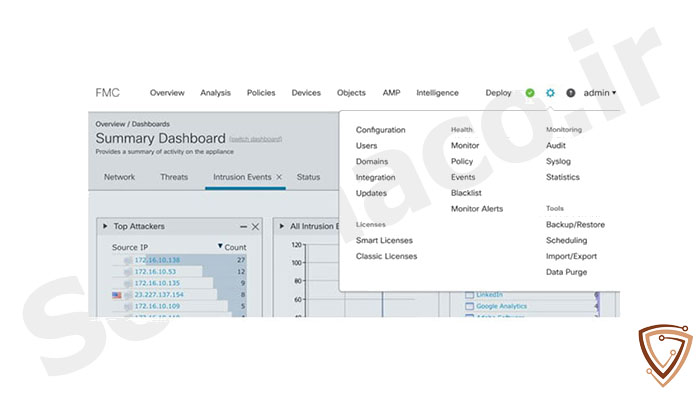The height and width of the screenshot is (394, 700).
Task: Click source IP 172.16.10.109
Action: click(157, 307)
